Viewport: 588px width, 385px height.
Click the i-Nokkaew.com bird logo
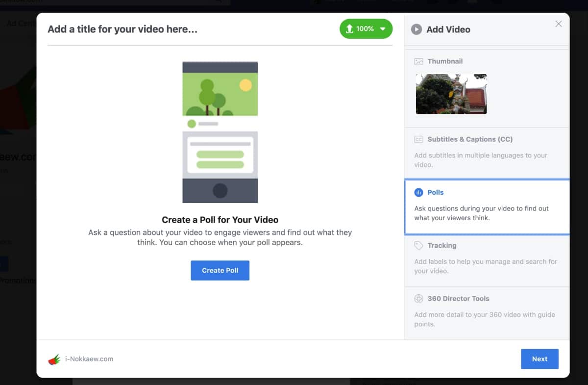point(54,359)
